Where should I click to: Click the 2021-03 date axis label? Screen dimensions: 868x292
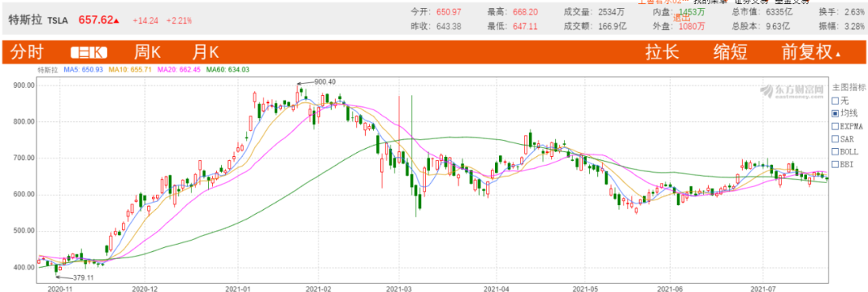click(x=399, y=289)
